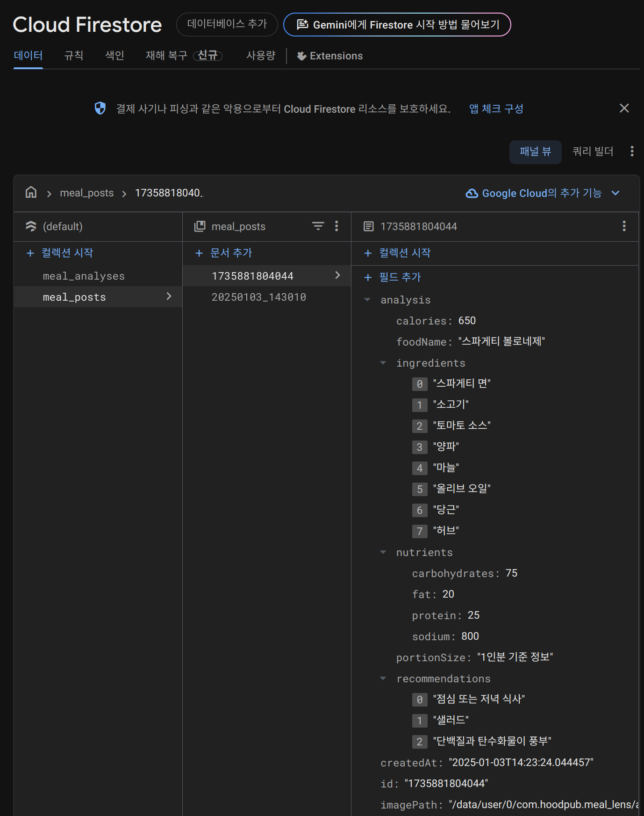Click the plus icon for 문서 추가
This screenshot has width=644, height=816.
[199, 253]
